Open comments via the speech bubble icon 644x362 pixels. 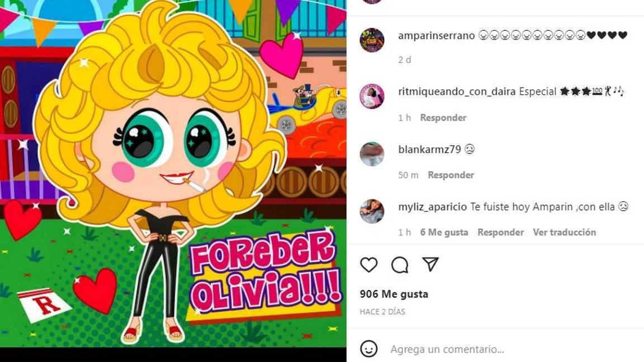coord(400,265)
